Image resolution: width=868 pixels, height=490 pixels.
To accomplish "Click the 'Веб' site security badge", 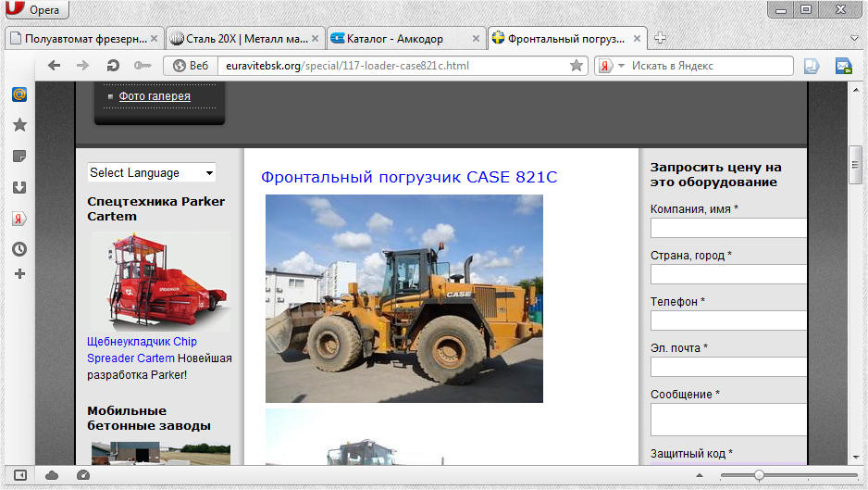I will tap(191, 66).
